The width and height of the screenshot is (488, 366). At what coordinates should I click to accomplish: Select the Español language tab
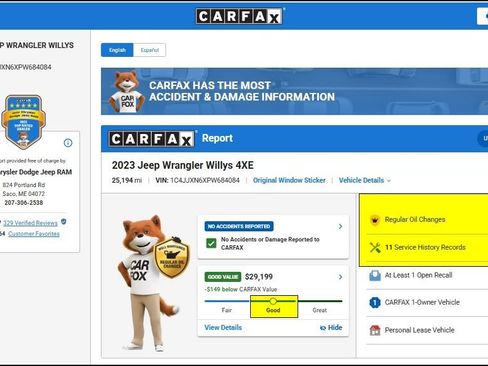(x=150, y=50)
